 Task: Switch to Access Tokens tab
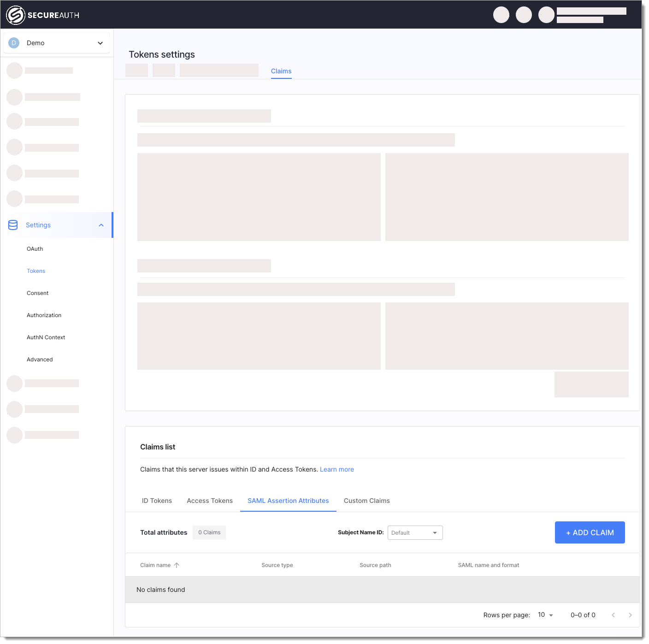tap(210, 501)
